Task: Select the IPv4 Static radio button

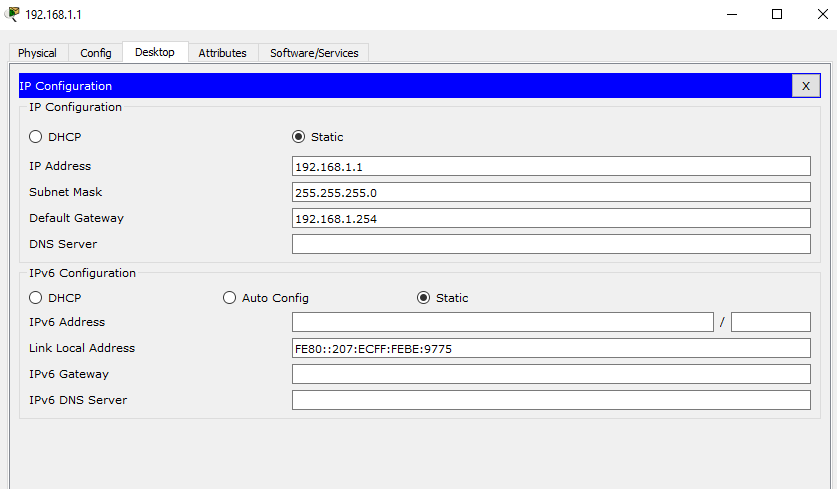Action: pos(298,137)
